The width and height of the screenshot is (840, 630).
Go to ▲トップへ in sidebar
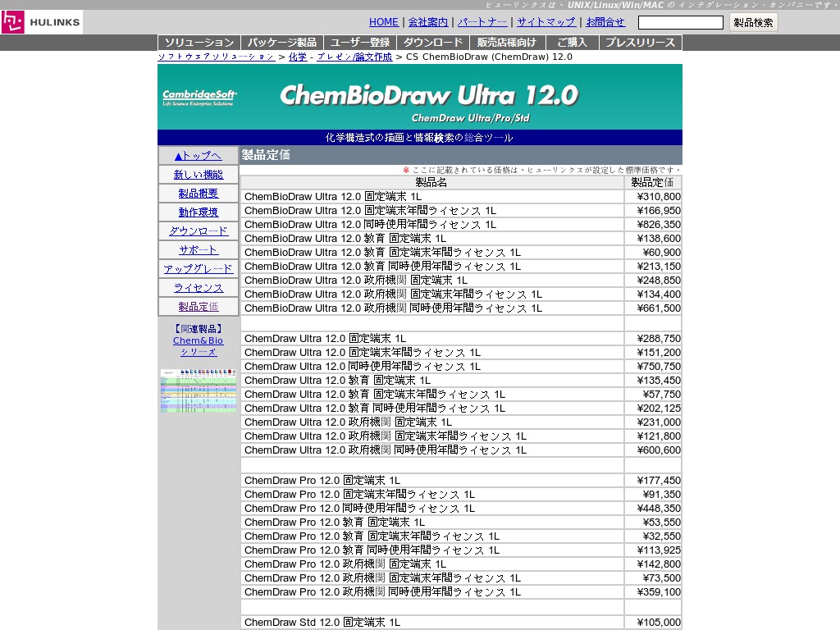199,155
